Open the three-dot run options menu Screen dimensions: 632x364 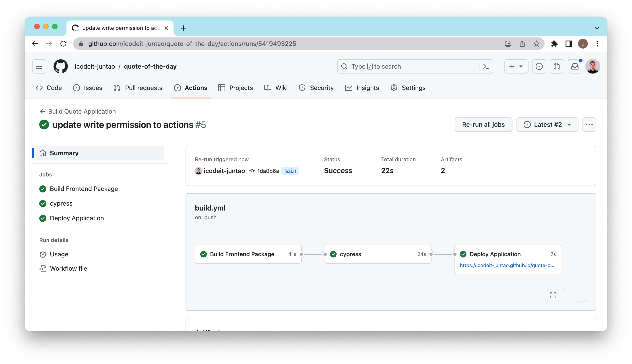589,125
